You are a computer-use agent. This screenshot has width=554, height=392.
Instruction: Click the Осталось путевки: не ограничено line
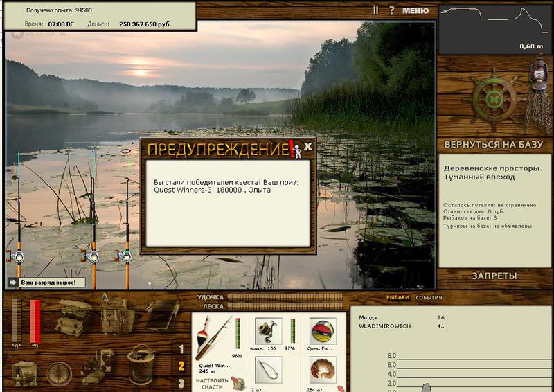(x=490, y=205)
